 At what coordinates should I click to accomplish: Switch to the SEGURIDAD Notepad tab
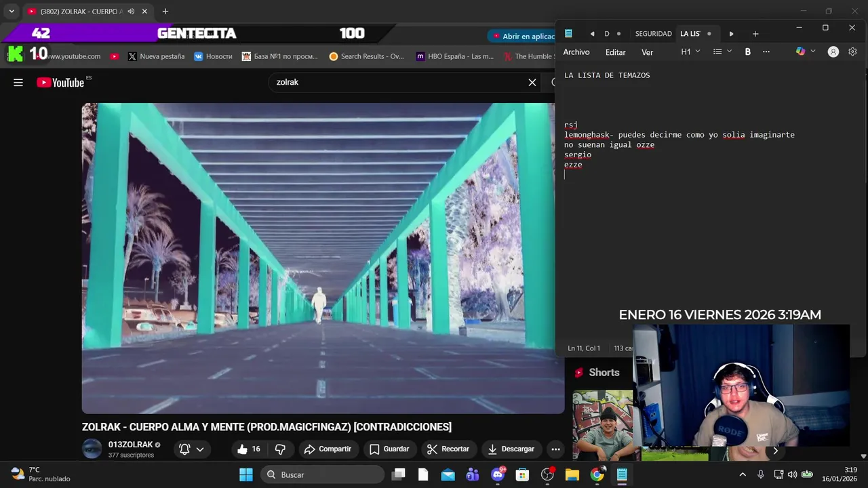653,34
